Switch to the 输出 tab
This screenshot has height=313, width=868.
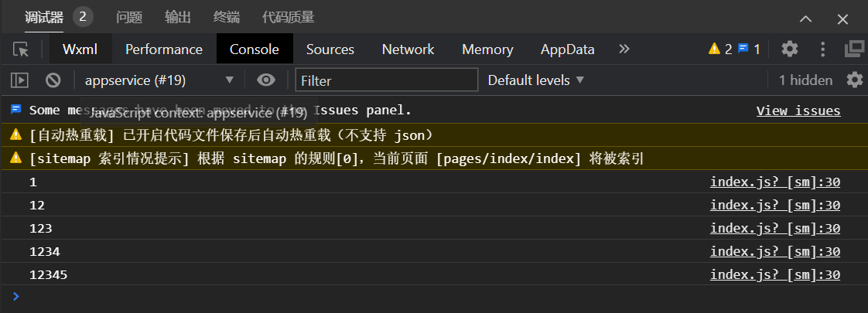pos(178,18)
